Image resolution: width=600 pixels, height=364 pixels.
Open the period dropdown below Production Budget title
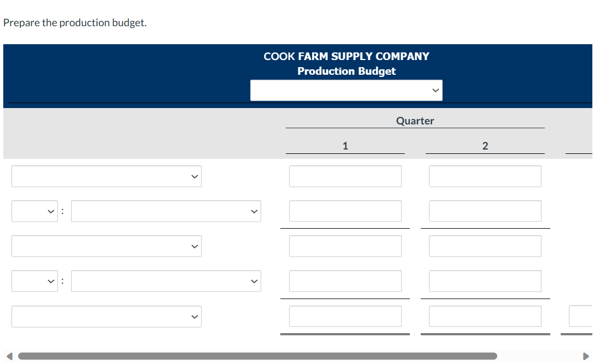[346, 89]
